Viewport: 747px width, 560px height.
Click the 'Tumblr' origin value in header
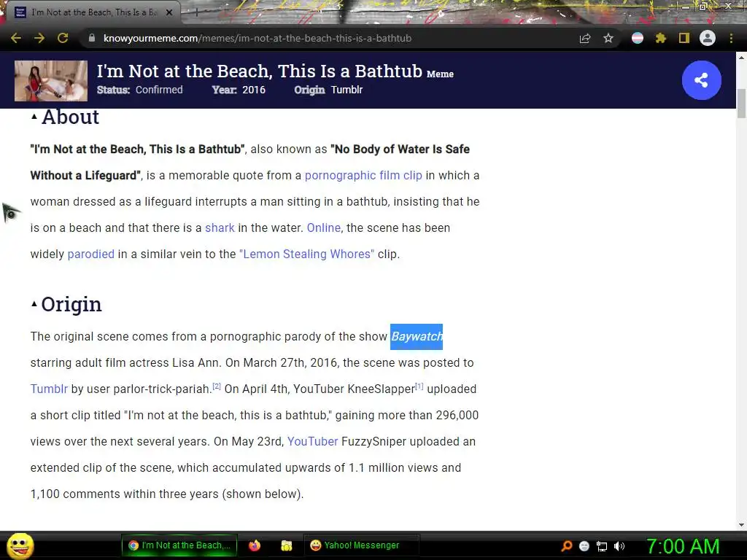click(347, 90)
